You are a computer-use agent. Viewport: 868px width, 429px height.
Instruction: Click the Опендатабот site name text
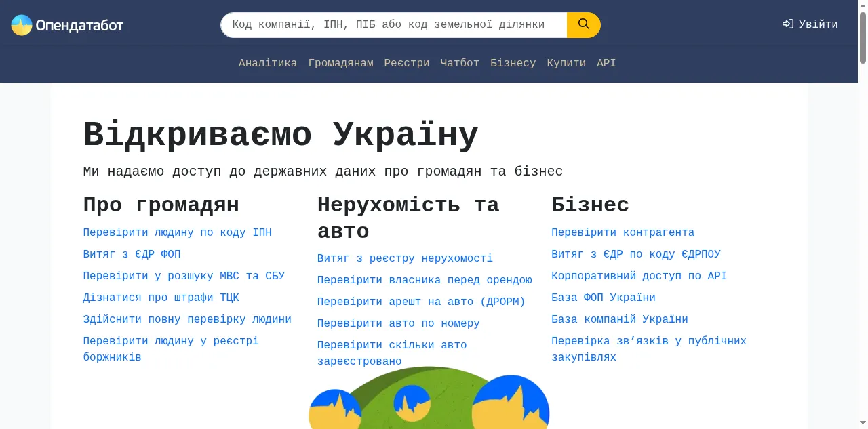[x=79, y=26]
